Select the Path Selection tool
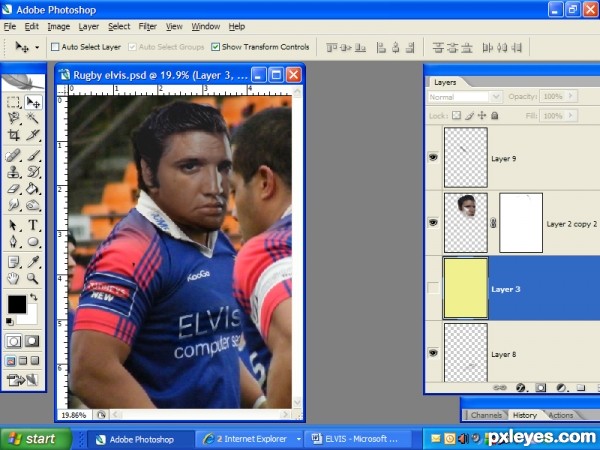The image size is (600, 450). [x=13, y=225]
